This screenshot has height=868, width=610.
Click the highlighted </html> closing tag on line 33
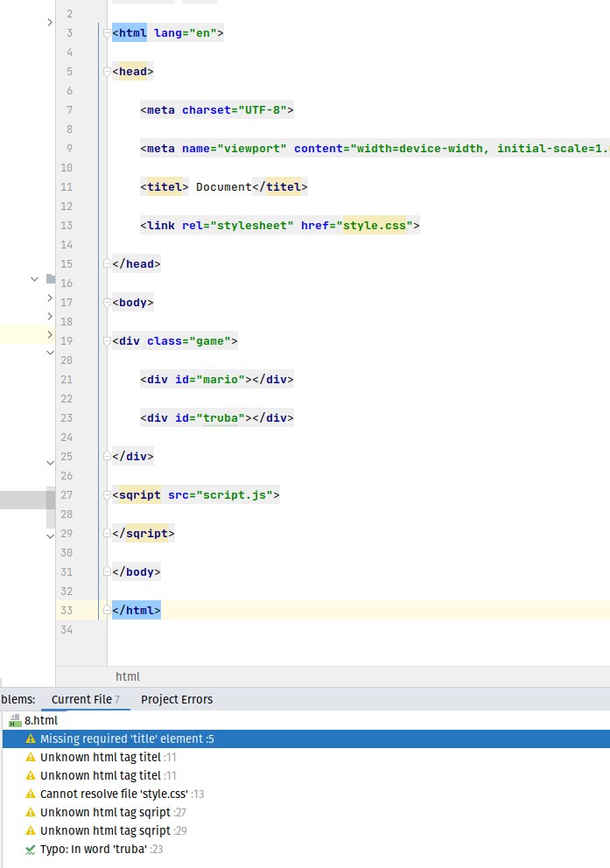[137, 610]
